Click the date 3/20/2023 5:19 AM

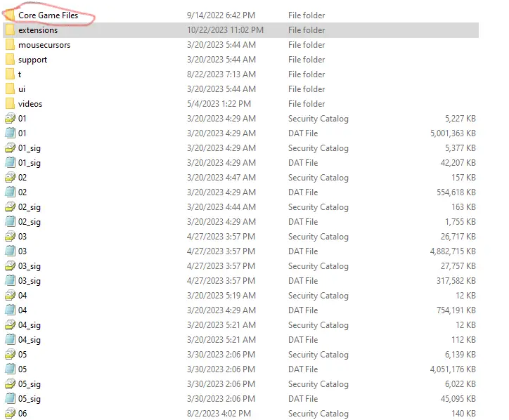click(x=221, y=296)
